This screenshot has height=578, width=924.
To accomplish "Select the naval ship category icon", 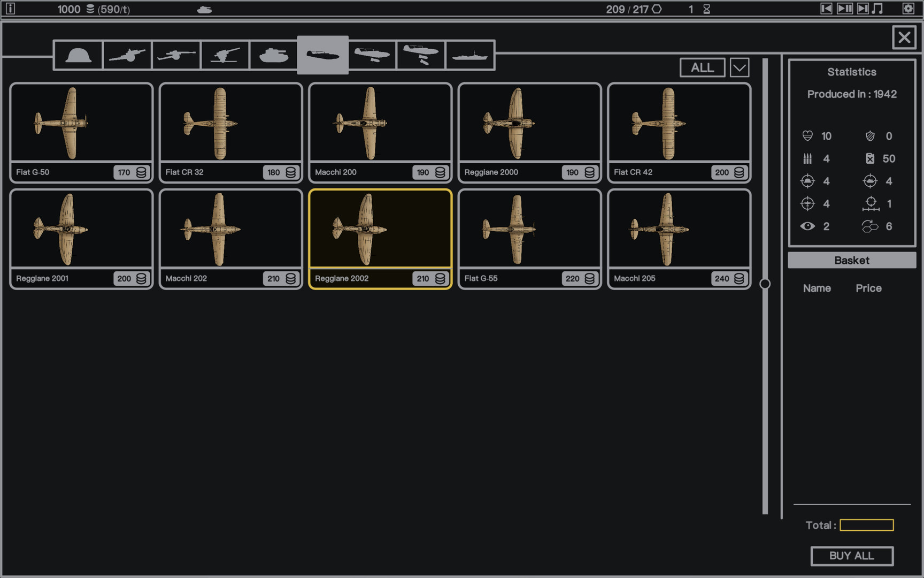I will [x=469, y=55].
